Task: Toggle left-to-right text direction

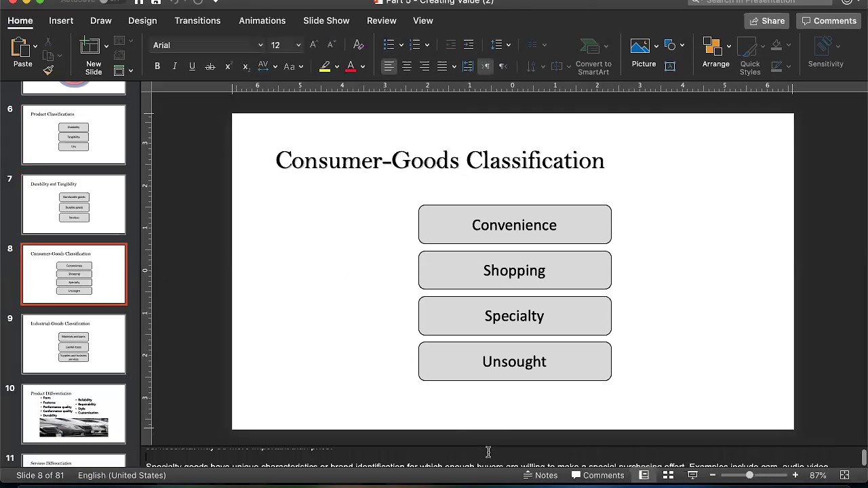Action: click(x=486, y=66)
